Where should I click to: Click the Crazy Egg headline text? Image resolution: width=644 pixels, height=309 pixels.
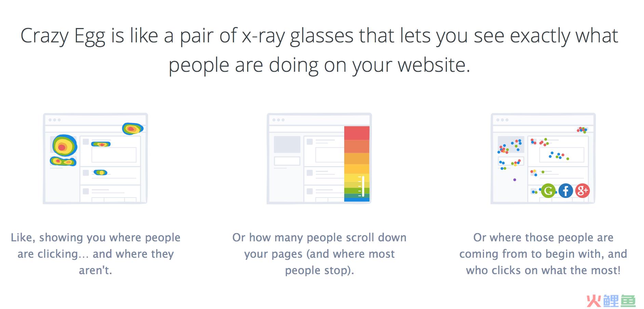(319, 50)
